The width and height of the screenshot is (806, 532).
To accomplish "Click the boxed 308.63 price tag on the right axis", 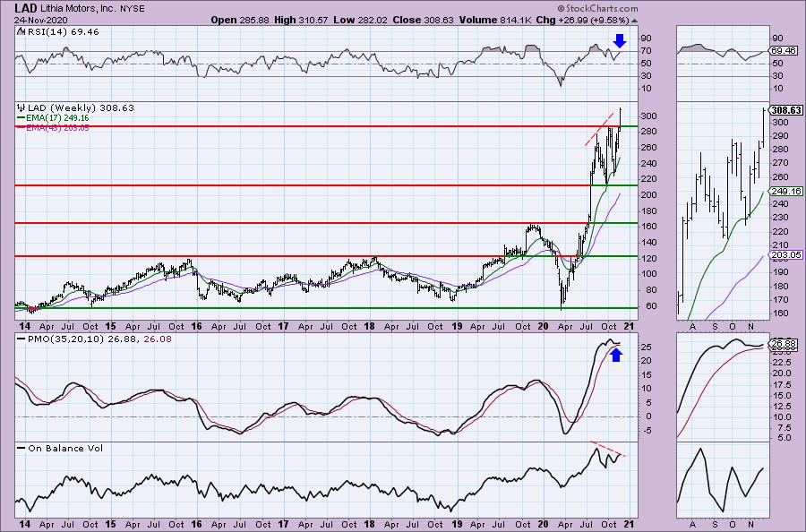I will point(785,110).
